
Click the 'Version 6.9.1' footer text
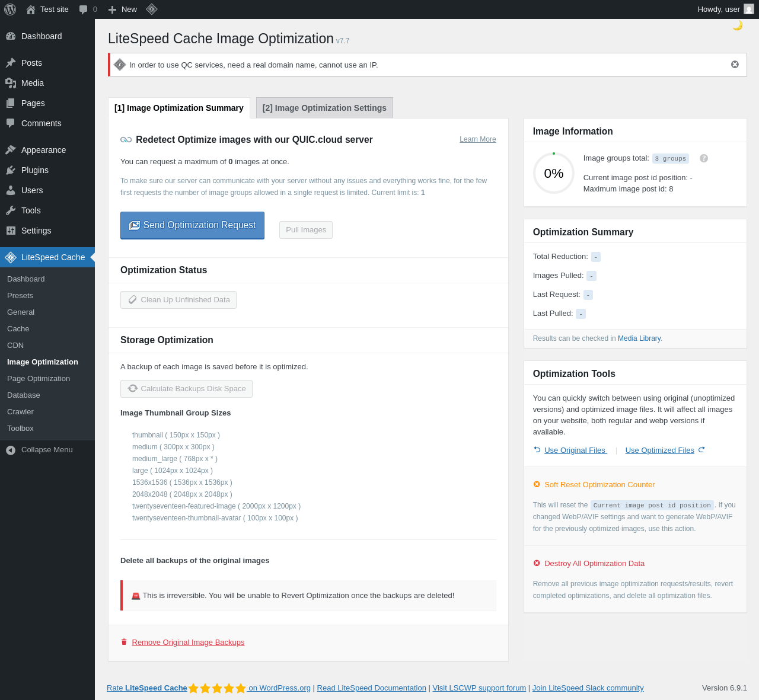click(x=725, y=688)
